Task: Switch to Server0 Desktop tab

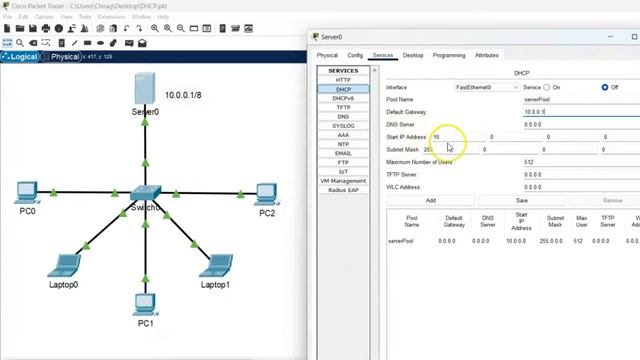Action: tap(413, 55)
